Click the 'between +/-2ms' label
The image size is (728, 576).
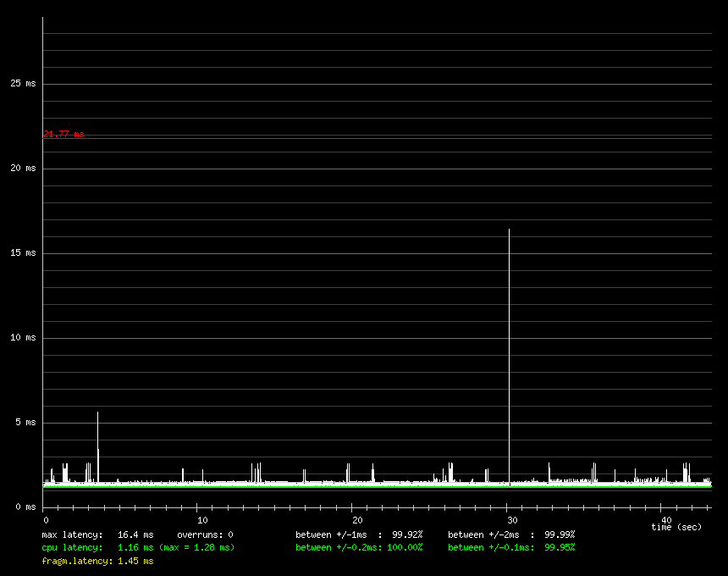[483, 535]
